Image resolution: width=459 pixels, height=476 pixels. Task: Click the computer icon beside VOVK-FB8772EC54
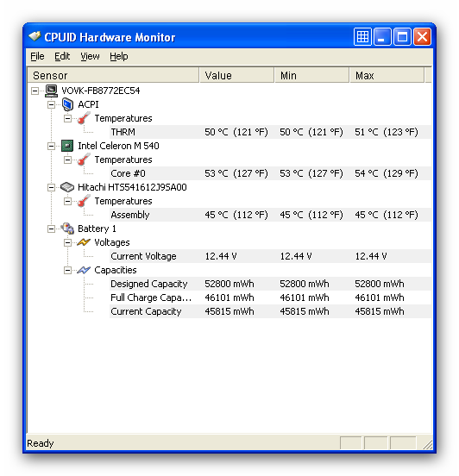click(52, 91)
